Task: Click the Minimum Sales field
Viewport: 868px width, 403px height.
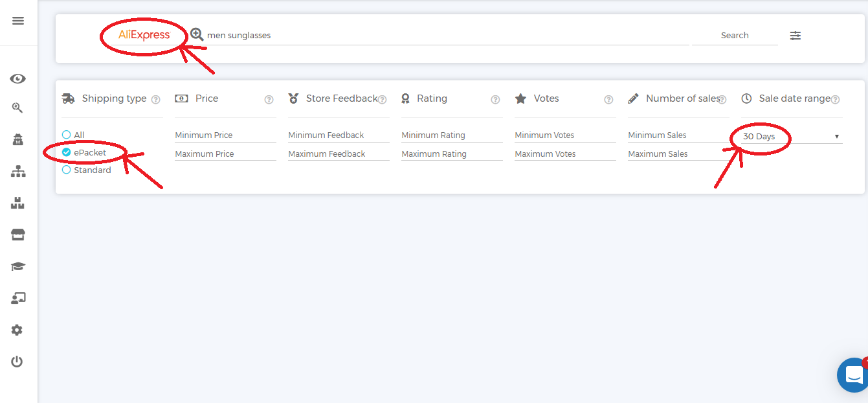Action: click(x=678, y=135)
